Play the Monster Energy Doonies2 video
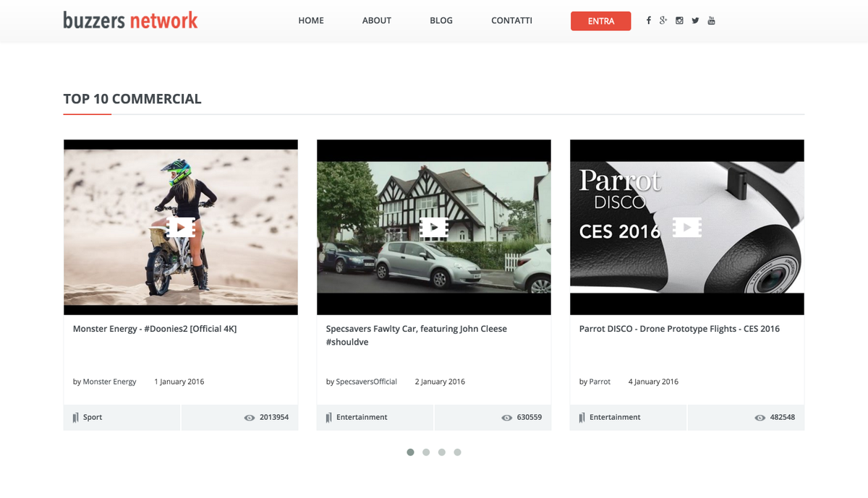The width and height of the screenshot is (868, 498). [181, 228]
